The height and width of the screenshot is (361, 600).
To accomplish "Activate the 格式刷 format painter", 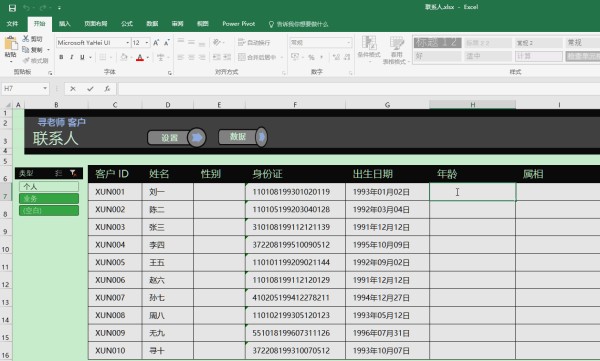I will pos(35,60).
